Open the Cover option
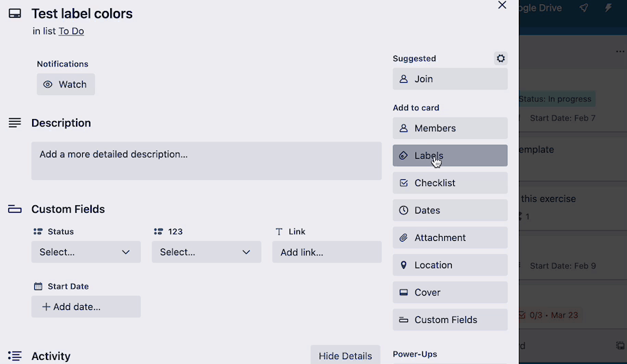627x364 pixels. (x=450, y=292)
